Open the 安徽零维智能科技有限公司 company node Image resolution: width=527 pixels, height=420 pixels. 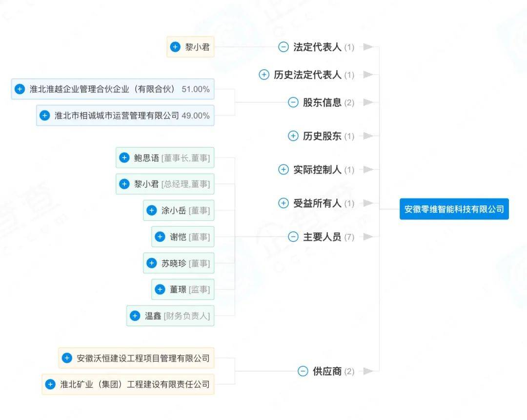pyautogui.click(x=454, y=209)
